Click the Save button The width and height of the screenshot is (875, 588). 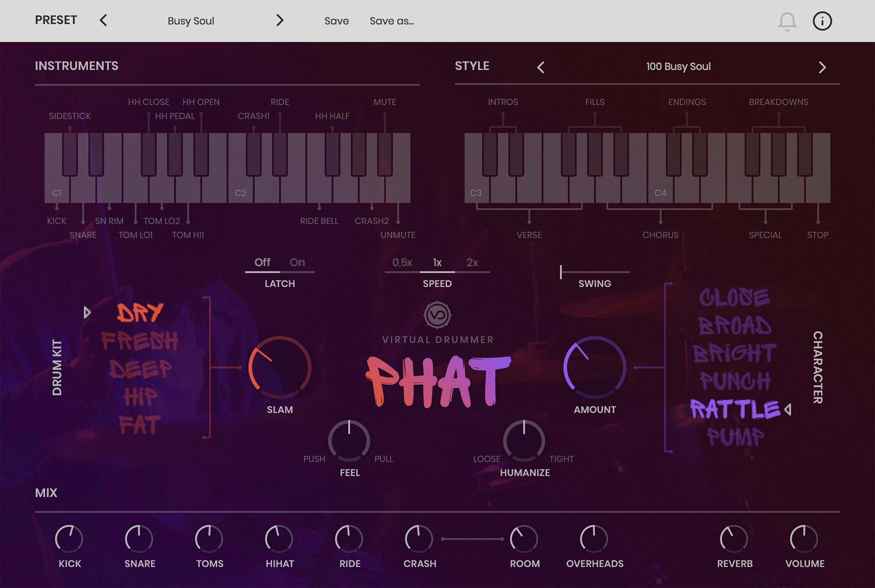(336, 21)
